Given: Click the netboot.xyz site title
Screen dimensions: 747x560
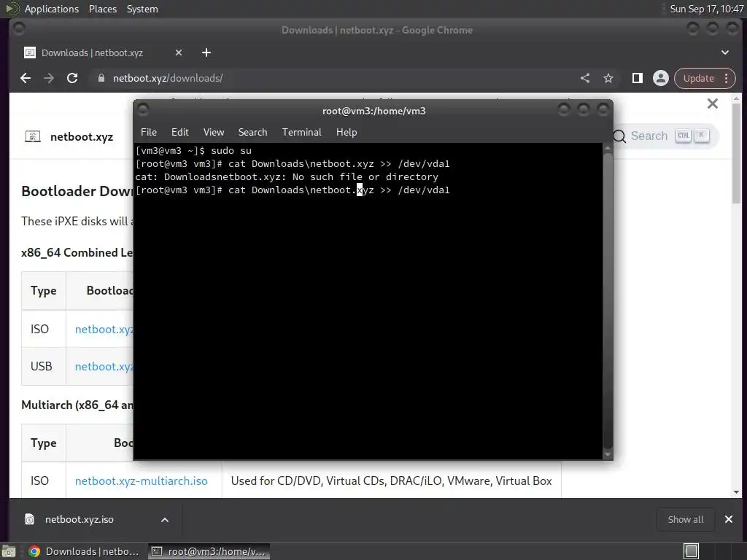Looking at the screenshot, I should (82, 137).
